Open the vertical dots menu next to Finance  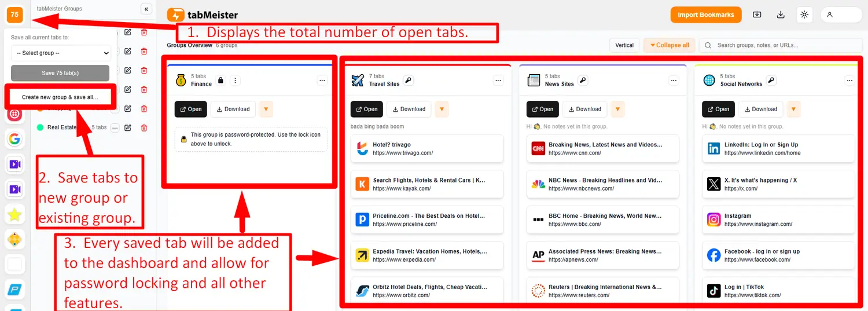point(235,81)
